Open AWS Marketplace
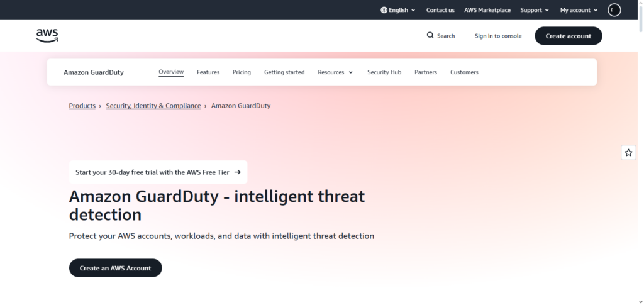The image size is (644, 305). click(x=487, y=10)
